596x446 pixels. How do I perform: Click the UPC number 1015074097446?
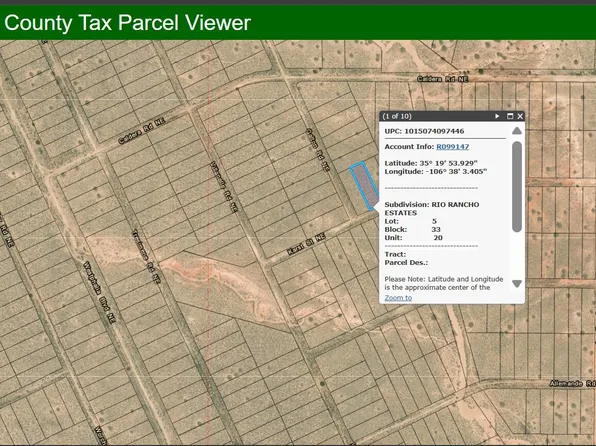[434, 131]
